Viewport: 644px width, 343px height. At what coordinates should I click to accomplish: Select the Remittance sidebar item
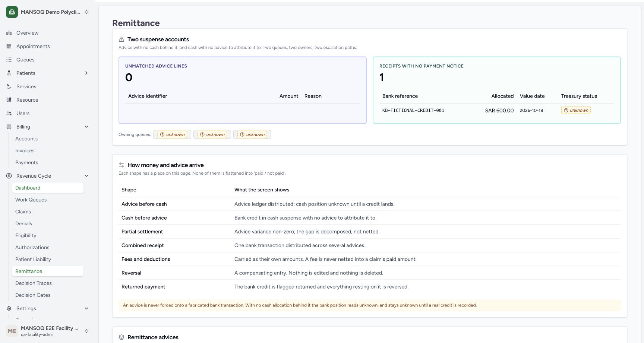click(48, 271)
